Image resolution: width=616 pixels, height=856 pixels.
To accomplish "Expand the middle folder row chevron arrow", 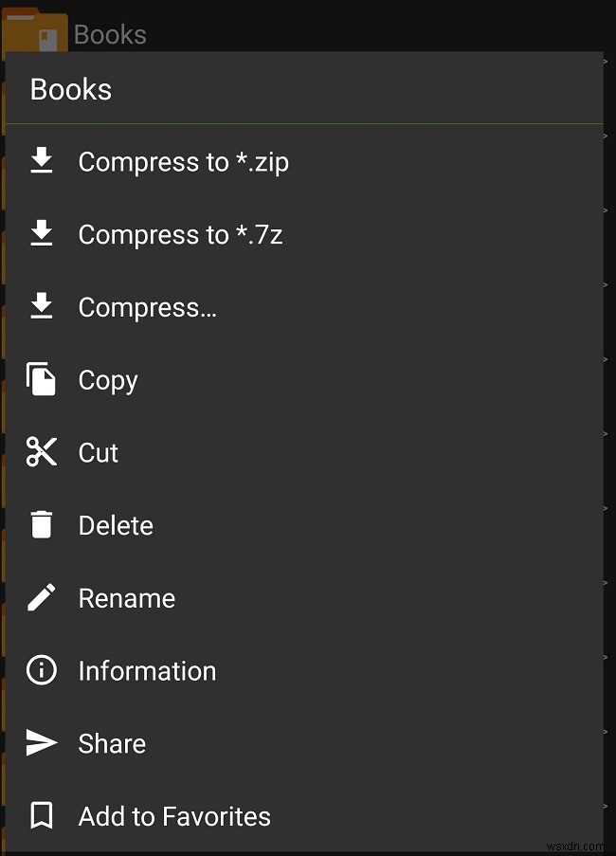I will [607, 433].
